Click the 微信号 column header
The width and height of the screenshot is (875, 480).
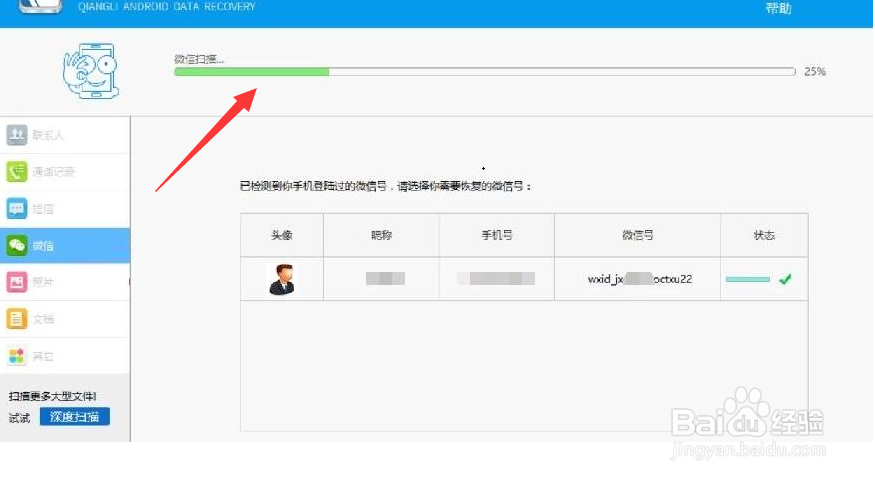[x=637, y=236]
